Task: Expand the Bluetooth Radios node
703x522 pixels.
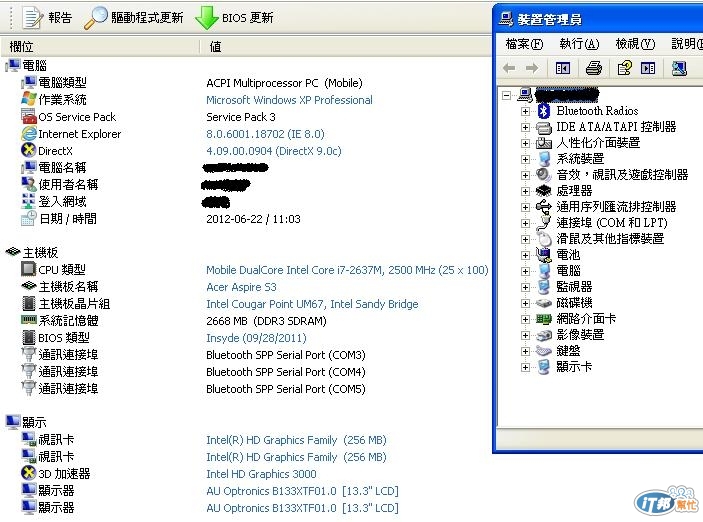Action: 525,111
